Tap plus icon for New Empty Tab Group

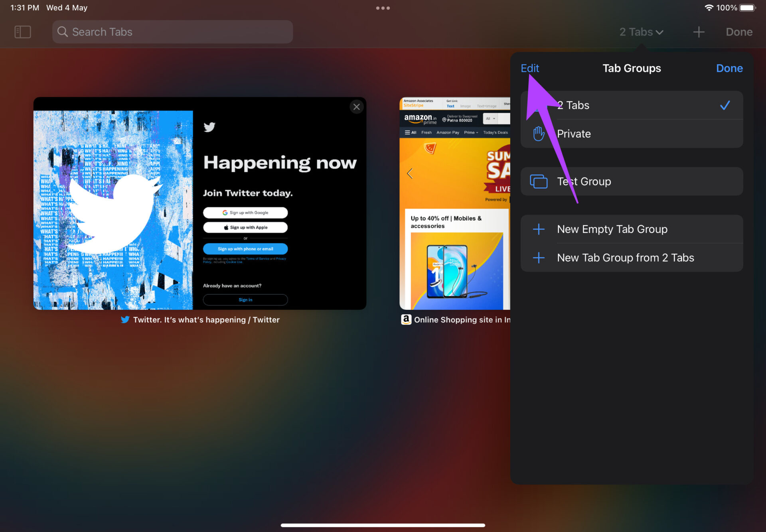pyautogui.click(x=539, y=229)
